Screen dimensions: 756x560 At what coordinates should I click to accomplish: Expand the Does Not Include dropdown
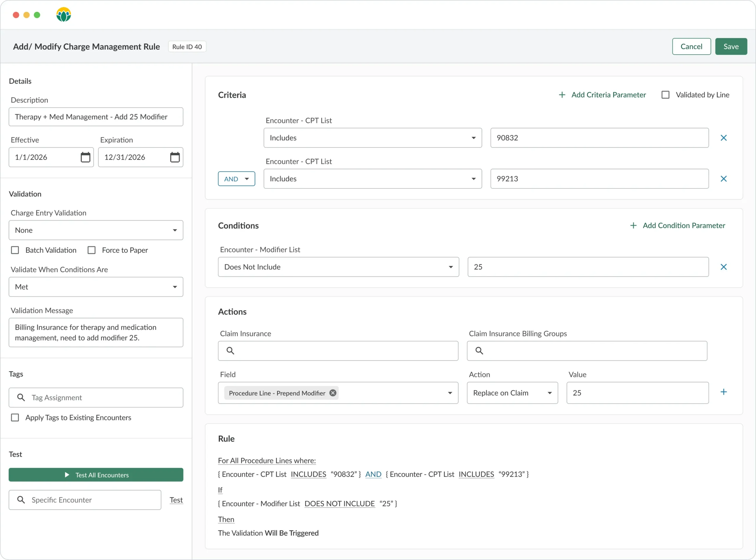tap(338, 267)
